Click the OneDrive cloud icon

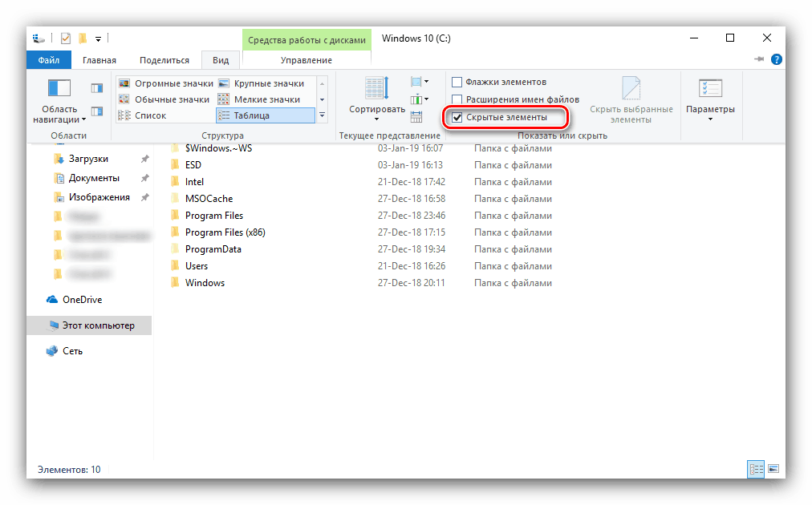[52, 300]
